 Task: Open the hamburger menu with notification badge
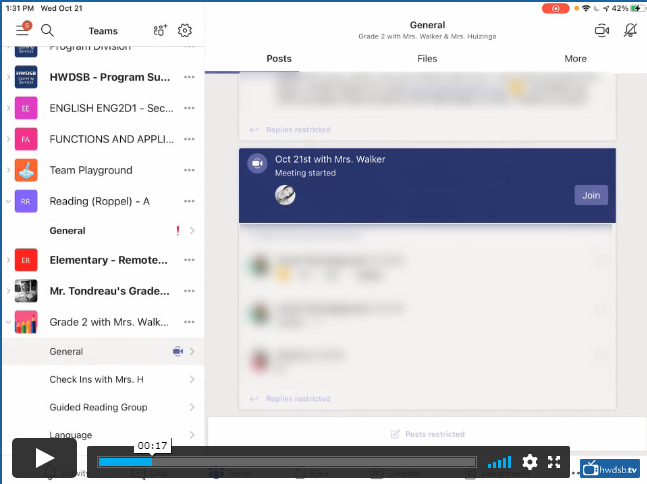[23, 29]
